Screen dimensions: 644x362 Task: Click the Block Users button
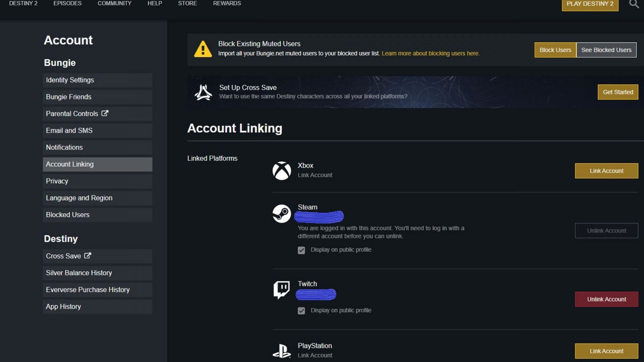pyautogui.click(x=555, y=50)
